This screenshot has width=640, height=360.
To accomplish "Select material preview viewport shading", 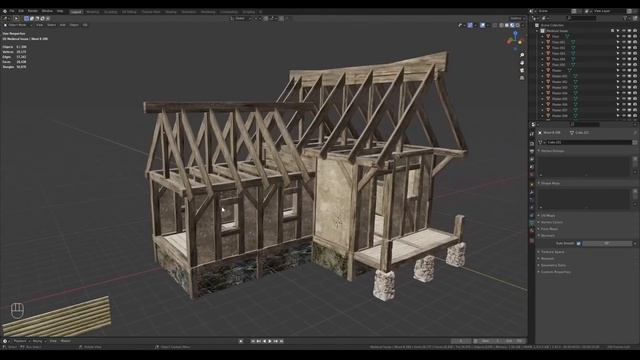I will (512, 25).
